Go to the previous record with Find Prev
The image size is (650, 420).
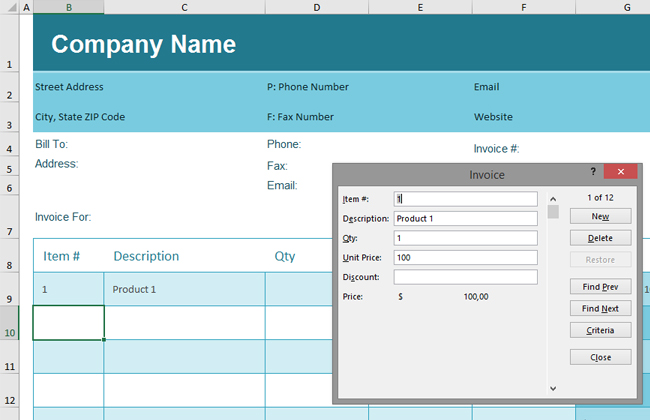pyautogui.click(x=600, y=287)
